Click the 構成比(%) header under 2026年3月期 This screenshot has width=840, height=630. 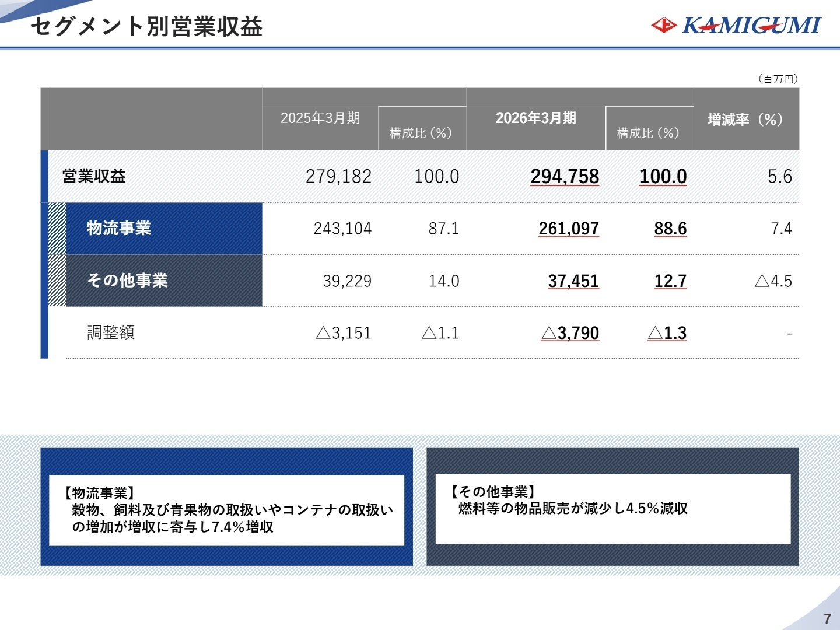coord(648,133)
